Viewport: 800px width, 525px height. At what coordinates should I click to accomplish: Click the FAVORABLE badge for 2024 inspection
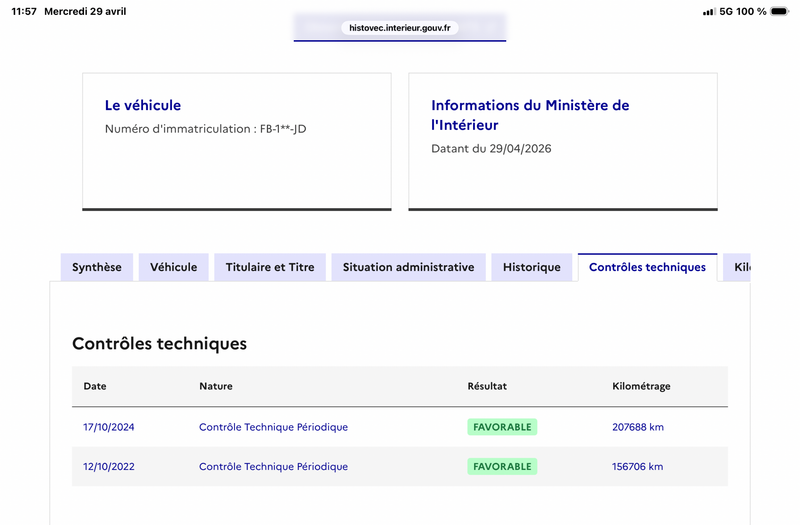(x=502, y=427)
